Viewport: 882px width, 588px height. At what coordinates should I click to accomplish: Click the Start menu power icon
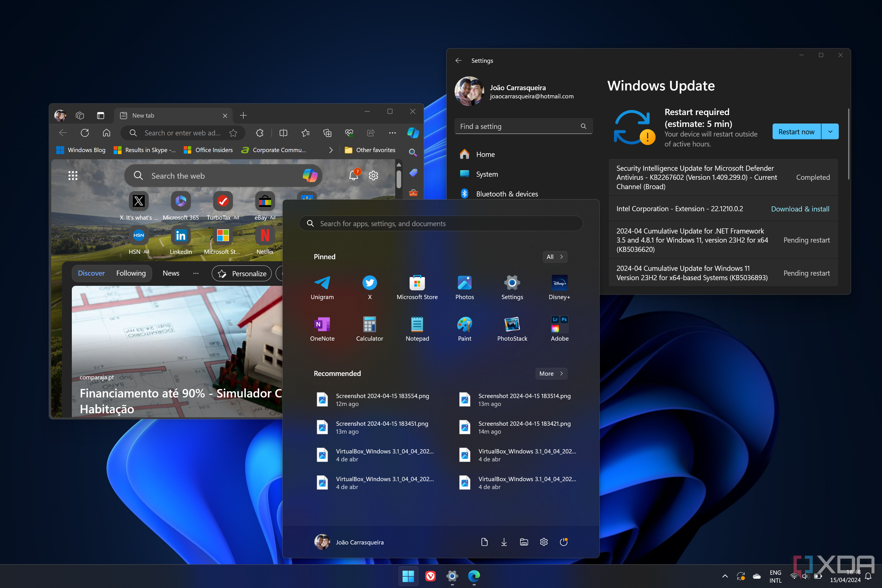pyautogui.click(x=564, y=542)
